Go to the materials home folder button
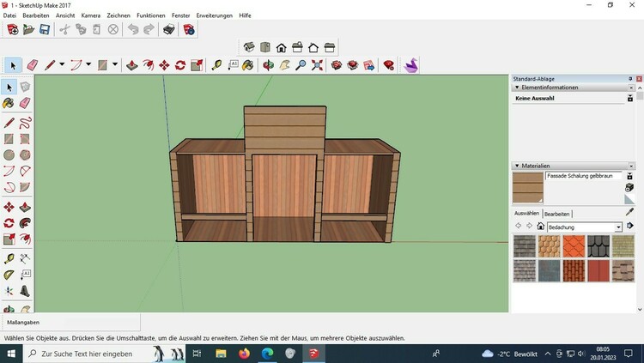Image resolution: width=644 pixels, height=363 pixels. click(540, 227)
